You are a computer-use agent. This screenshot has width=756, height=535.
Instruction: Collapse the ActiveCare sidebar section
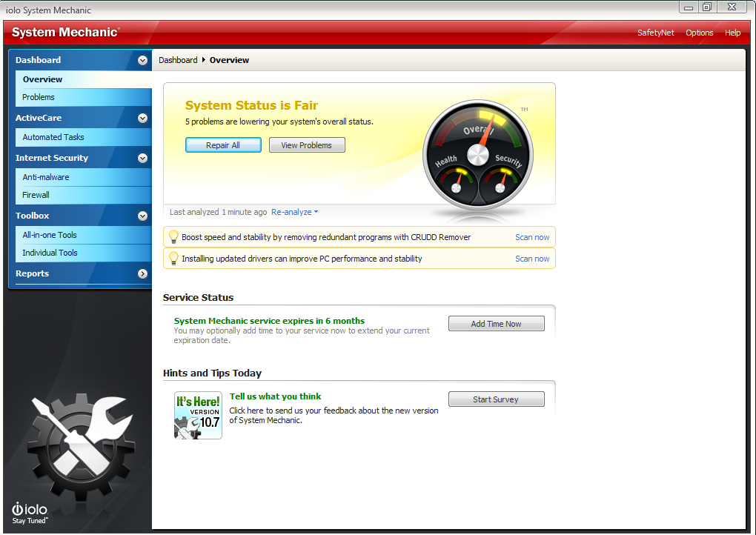pyautogui.click(x=142, y=116)
